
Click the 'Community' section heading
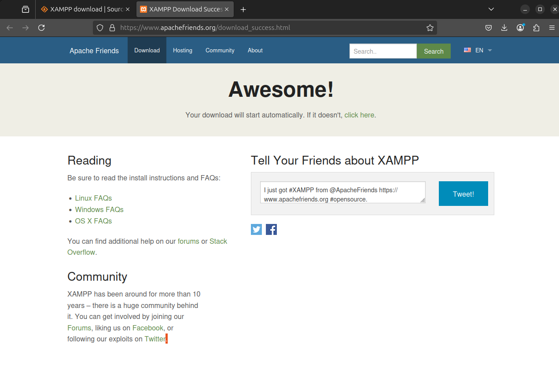coord(97,276)
